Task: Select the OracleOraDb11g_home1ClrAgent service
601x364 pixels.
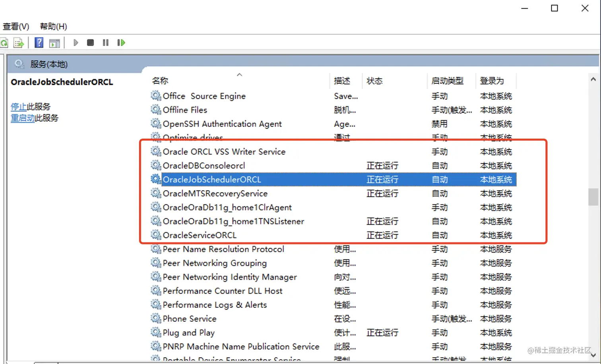Action: [x=333, y=207]
